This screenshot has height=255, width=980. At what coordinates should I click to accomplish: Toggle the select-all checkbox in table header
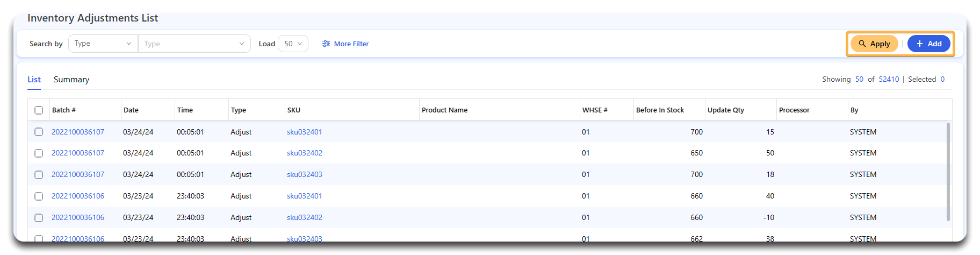click(39, 110)
